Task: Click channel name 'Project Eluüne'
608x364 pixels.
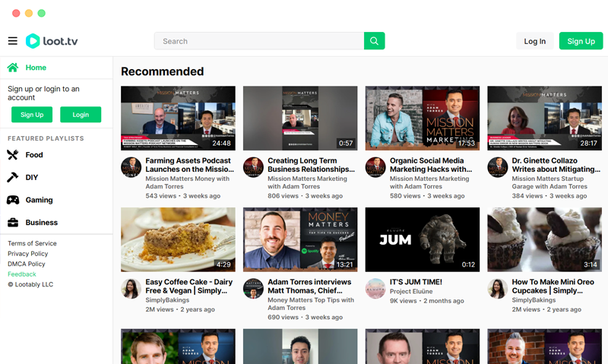Action: 411,292
